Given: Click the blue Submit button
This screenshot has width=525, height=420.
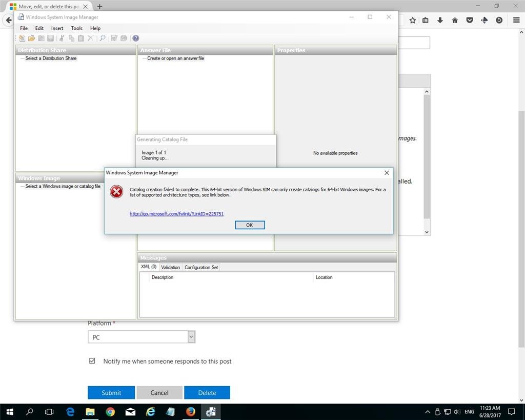Looking at the screenshot, I should tap(111, 392).
